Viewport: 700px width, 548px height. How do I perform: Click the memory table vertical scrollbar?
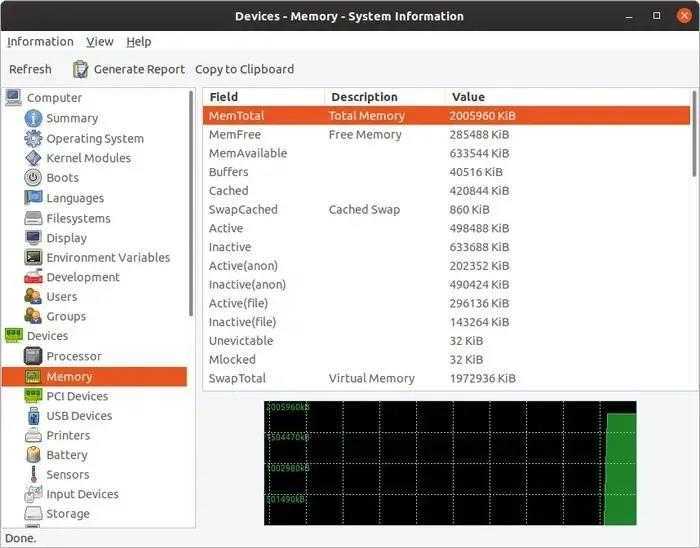(694, 133)
